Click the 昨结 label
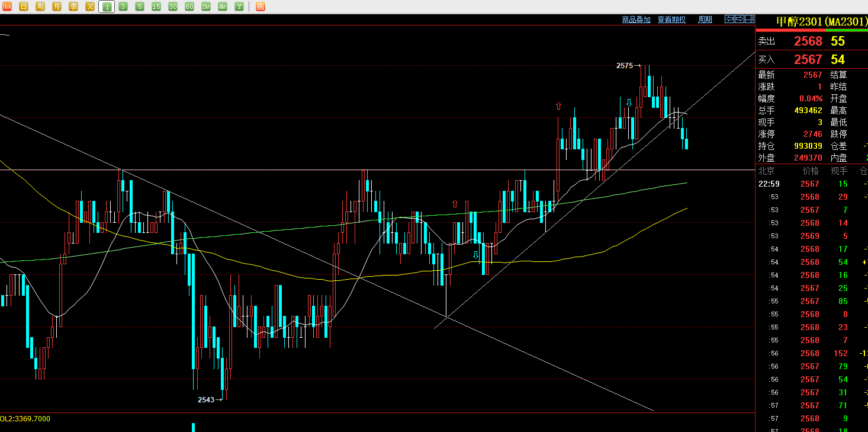This screenshot has width=868, height=432. pos(838,87)
